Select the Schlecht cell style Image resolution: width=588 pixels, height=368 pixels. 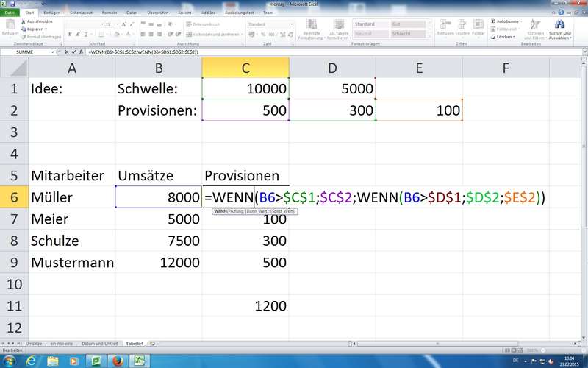tap(408, 34)
